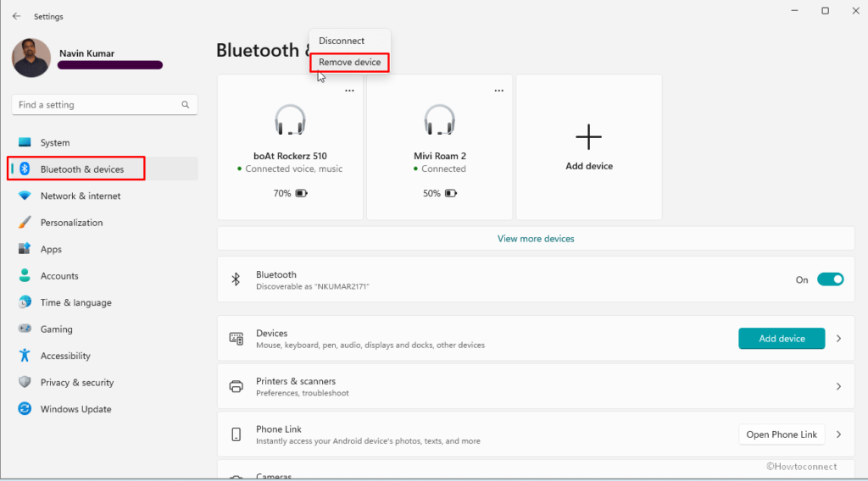Close the Settings window

(x=855, y=10)
